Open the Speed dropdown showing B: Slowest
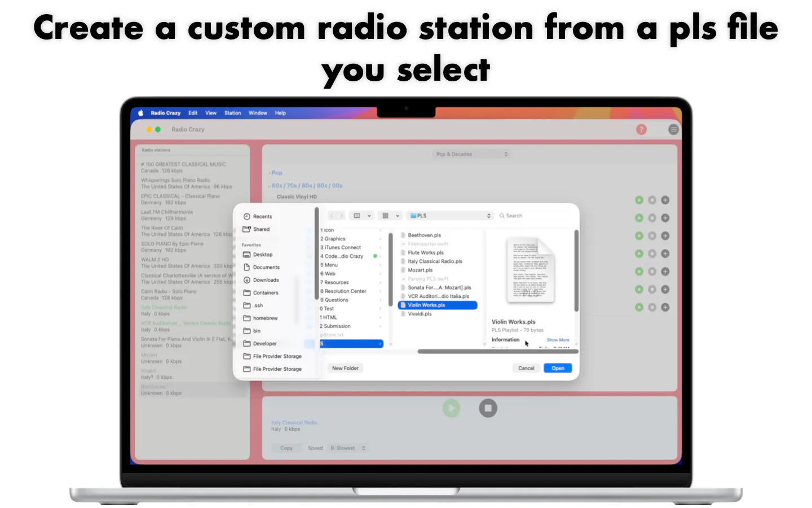The height and width of the screenshot is (508, 812). click(x=348, y=448)
